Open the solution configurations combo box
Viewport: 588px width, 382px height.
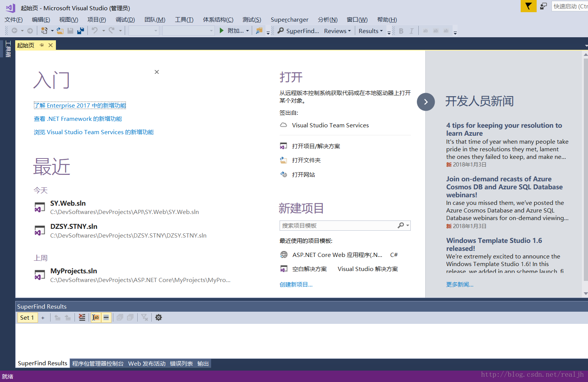tap(144, 31)
